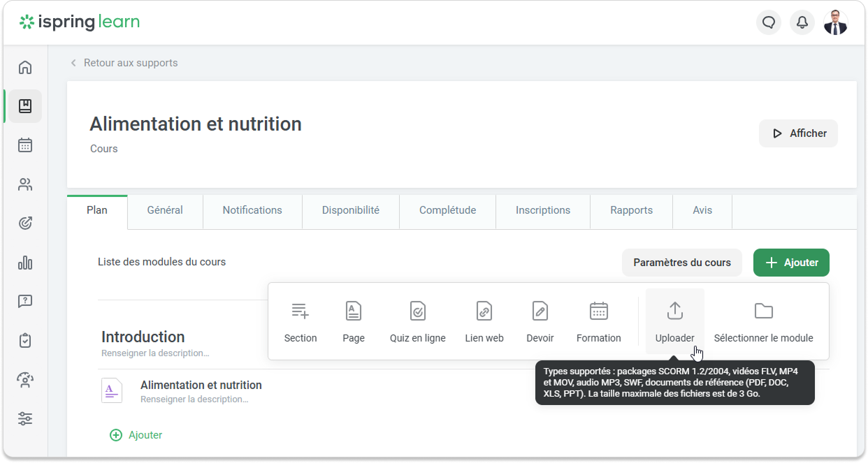Open the Notifications tab

point(252,210)
